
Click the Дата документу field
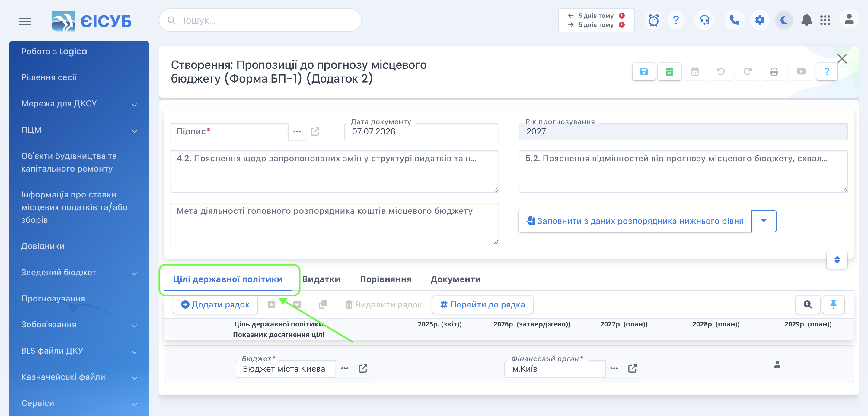[x=421, y=132]
